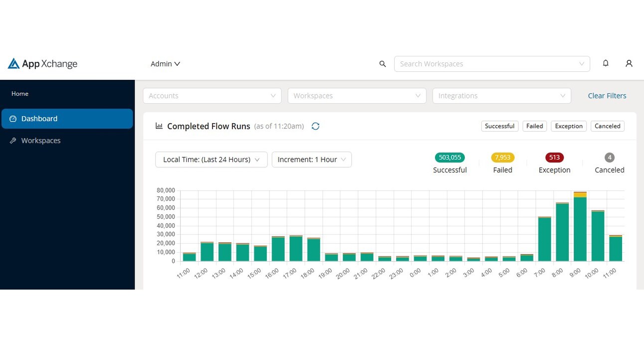Toggle the Exception series filter

point(569,126)
